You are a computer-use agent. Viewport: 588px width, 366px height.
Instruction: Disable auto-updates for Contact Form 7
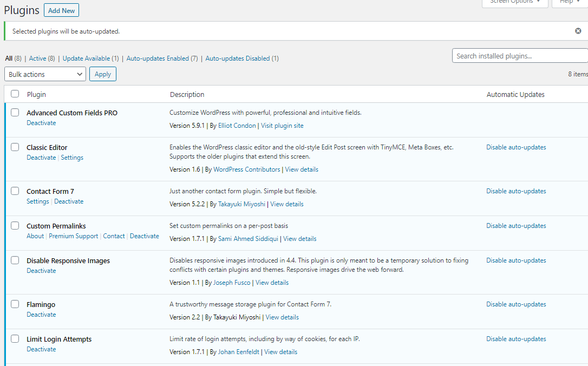coord(516,191)
